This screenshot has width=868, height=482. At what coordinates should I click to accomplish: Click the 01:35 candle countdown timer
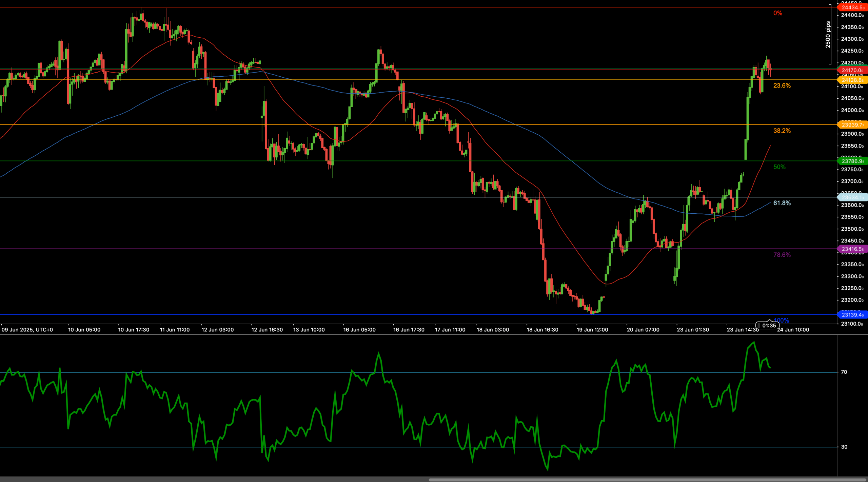pos(769,326)
